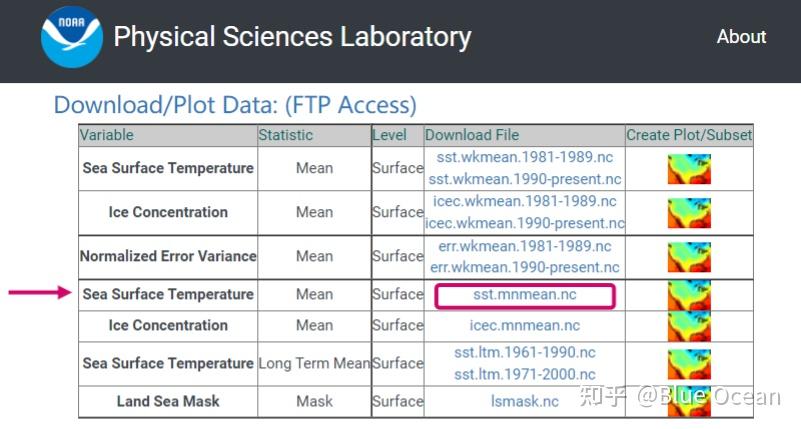Download icec.wkmean.1981-1989.nc file
The width and height of the screenshot is (801, 429).
pyautogui.click(x=525, y=201)
